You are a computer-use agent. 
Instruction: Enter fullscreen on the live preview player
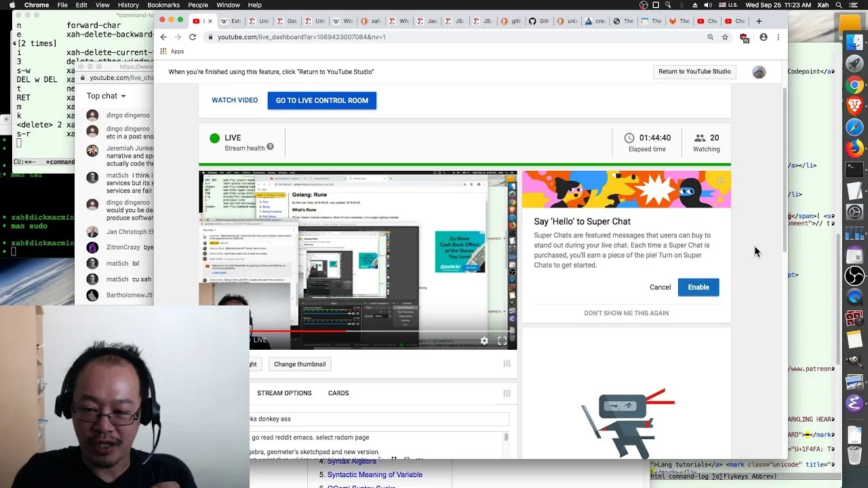[x=502, y=341]
